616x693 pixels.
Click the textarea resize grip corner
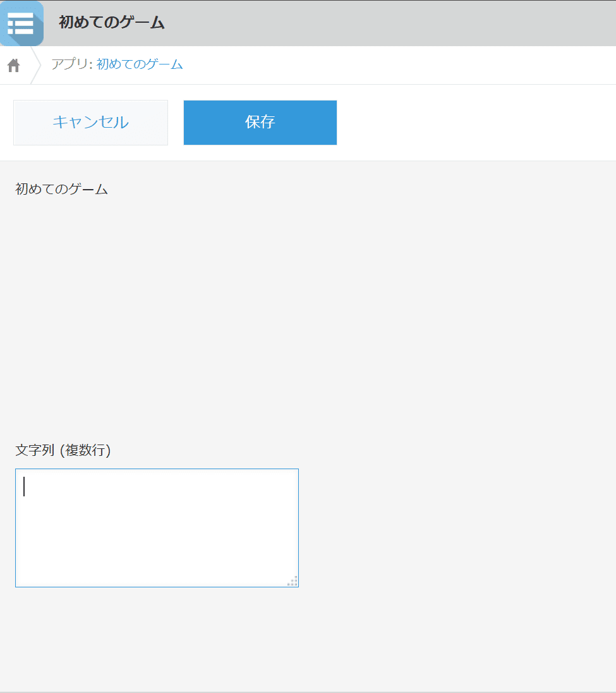pyautogui.click(x=293, y=580)
